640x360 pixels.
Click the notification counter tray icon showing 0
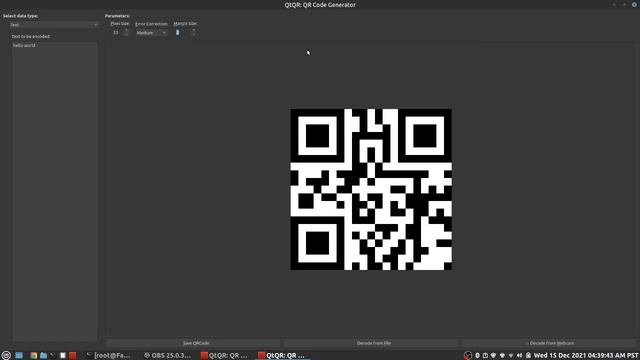(477, 356)
